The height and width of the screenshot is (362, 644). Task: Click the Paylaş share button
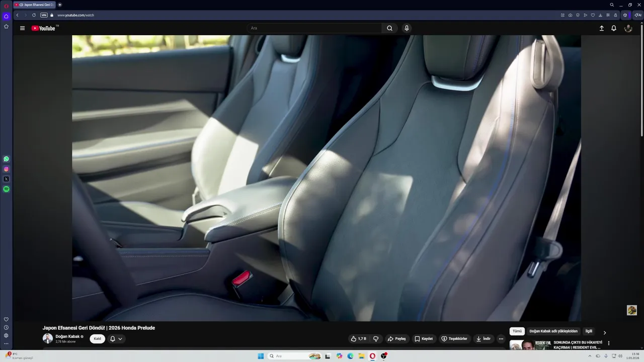397,339
